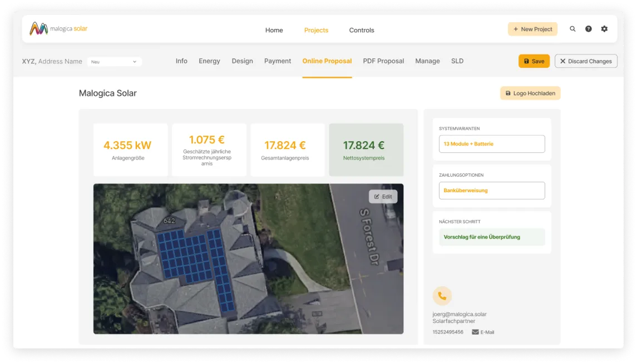The height and width of the screenshot is (364, 637).
Task: Click the green Vorschlag für eine Überprüfung bar
Action: [x=491, y=237]
